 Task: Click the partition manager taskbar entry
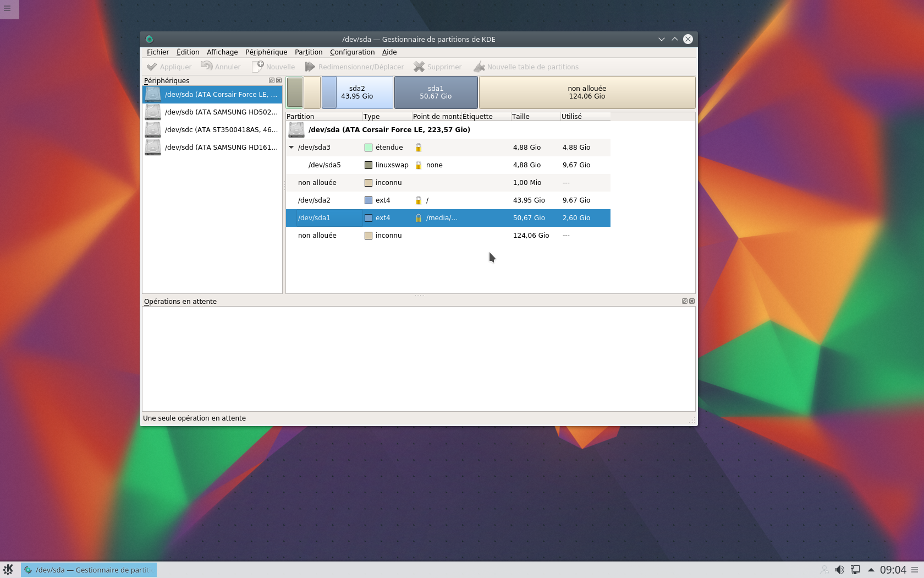click(89, 570)
